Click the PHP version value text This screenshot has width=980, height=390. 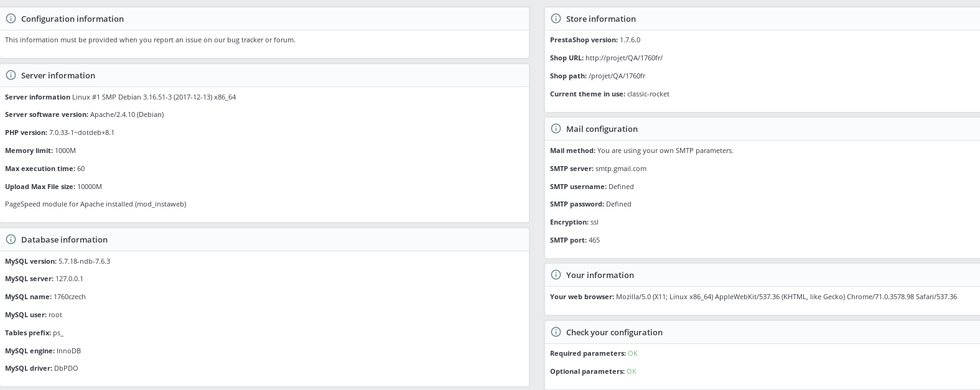point(82,132)
